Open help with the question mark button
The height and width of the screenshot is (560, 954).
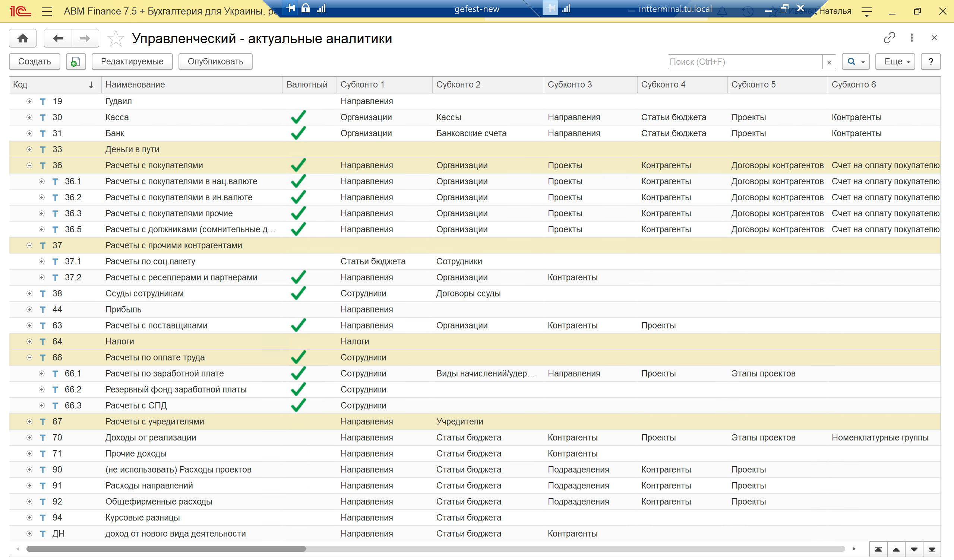pos(931,61)
